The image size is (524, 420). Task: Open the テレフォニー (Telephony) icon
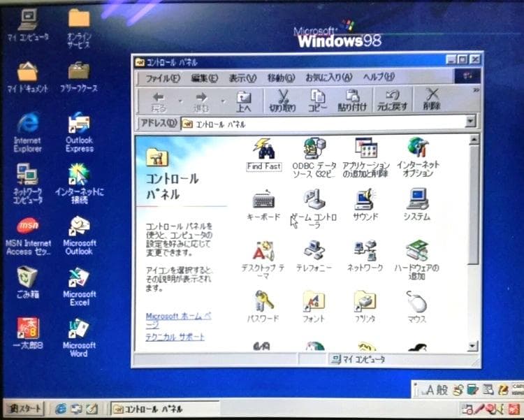314,256
